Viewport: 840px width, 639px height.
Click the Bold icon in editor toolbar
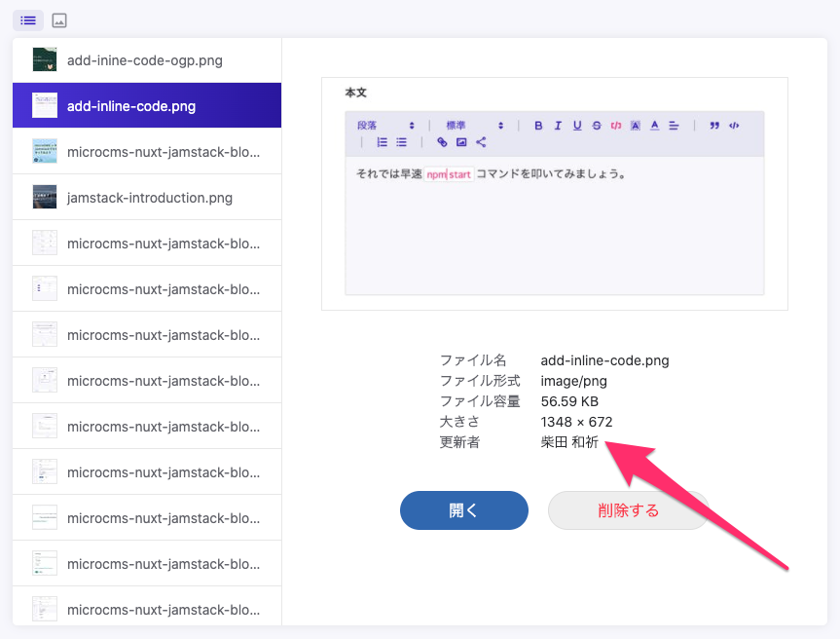pos(538,126)
